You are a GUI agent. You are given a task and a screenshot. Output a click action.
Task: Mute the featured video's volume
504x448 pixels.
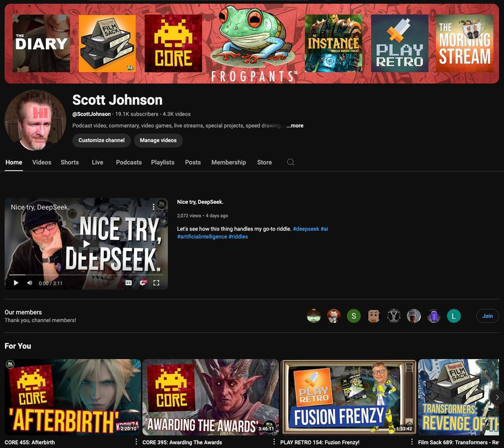coord(30,283)
